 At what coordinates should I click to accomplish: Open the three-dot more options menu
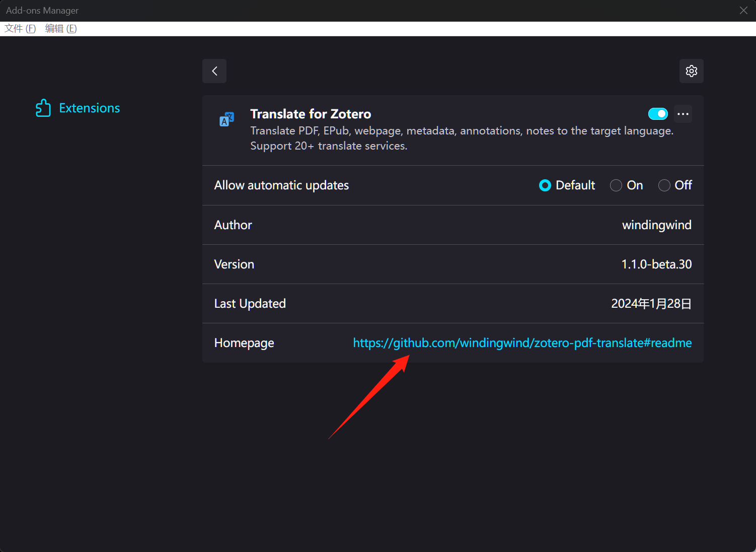pyautogui.click(x=683, y=114)
